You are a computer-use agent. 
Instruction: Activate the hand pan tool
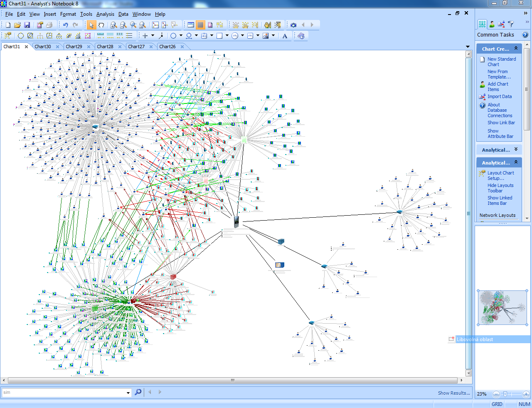click(x=101, y=25)
